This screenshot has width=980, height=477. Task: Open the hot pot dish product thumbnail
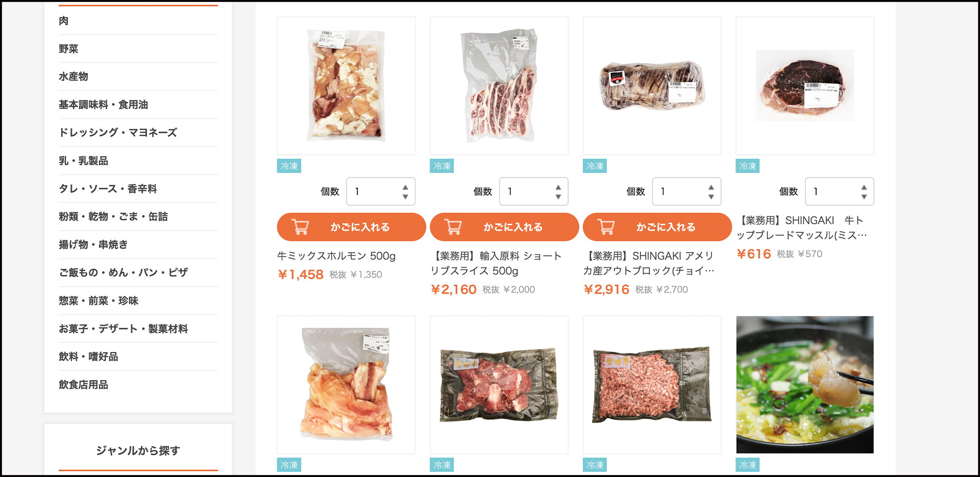(x=805, y=385)
